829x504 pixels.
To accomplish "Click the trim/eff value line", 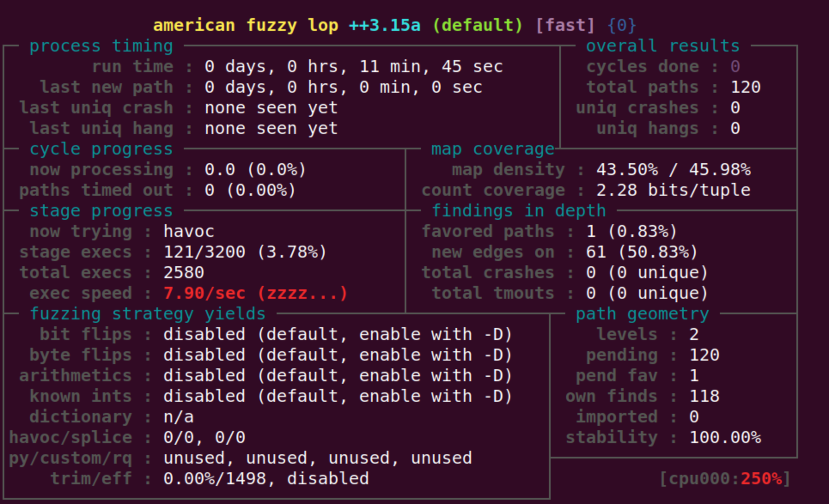I will (x=266, y=479).
